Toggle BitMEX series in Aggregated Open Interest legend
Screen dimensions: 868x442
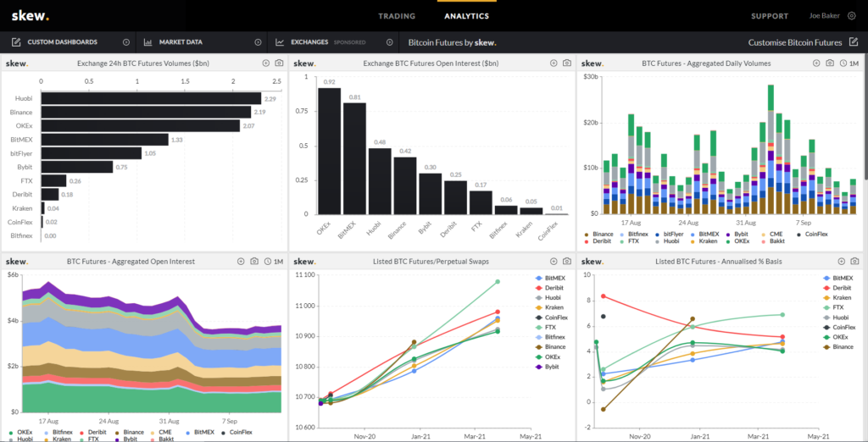coord(200,432)
